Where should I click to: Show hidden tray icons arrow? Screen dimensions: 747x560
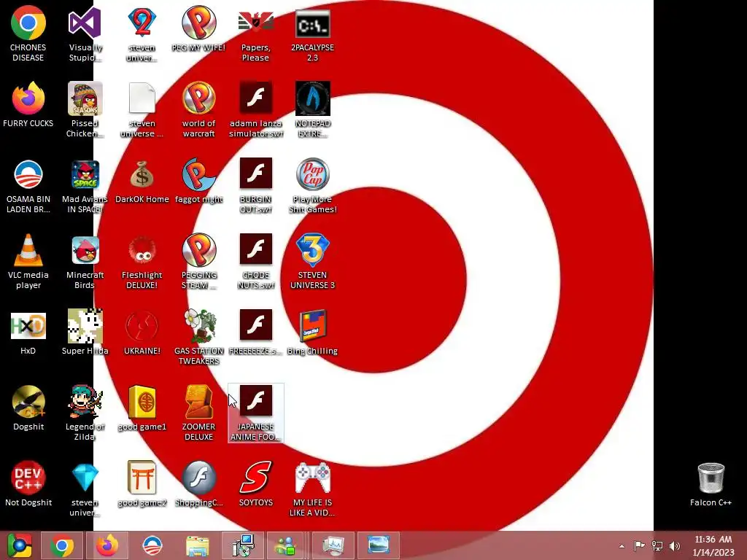[622, 545]
